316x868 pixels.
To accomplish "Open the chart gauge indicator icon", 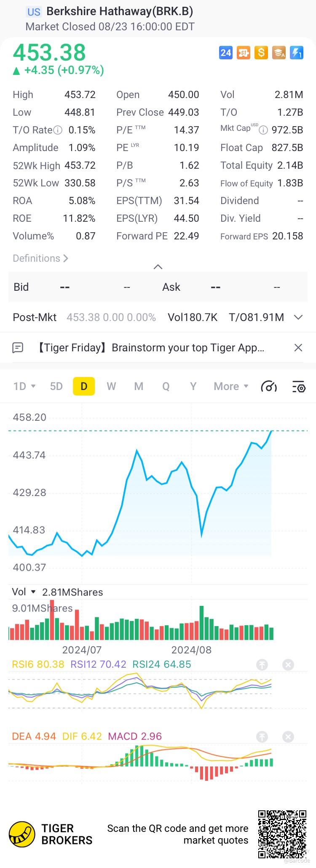I will tap(269, 386).
